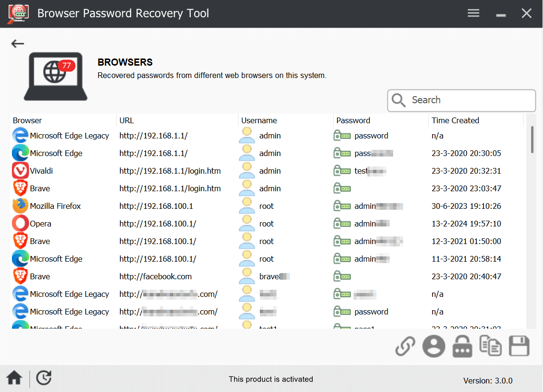
Task: Sort by Time Created column header
Action: pos(455,120)
